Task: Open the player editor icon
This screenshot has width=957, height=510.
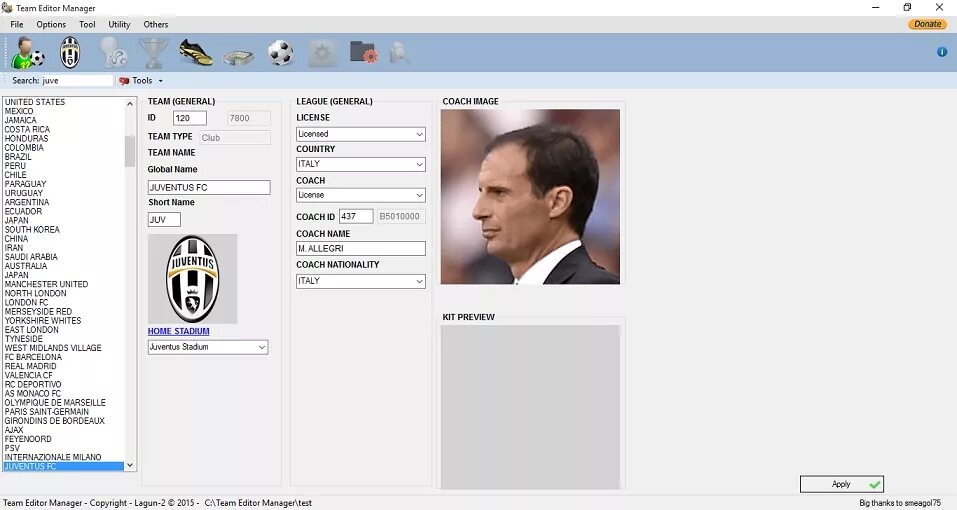Action: pos(27,52)
